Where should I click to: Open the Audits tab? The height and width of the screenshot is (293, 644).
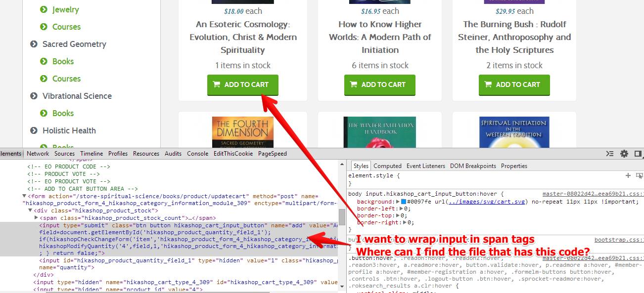point(173,154)
